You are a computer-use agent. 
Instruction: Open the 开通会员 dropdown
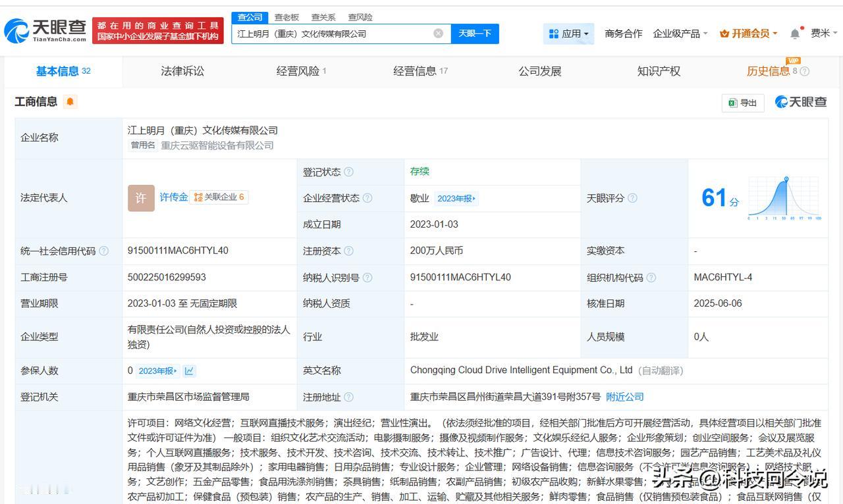pos(749,34)
